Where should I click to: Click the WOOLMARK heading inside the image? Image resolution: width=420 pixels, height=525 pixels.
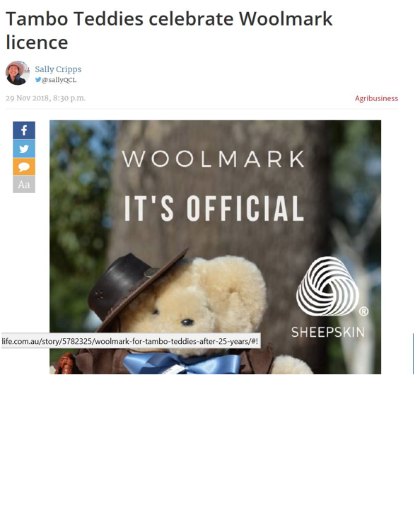214,159
